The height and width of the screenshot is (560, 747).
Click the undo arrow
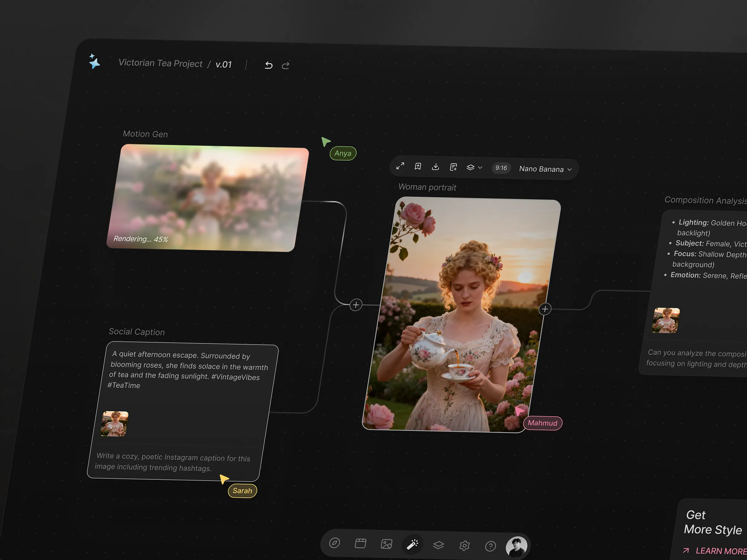(x=269, y=65)
